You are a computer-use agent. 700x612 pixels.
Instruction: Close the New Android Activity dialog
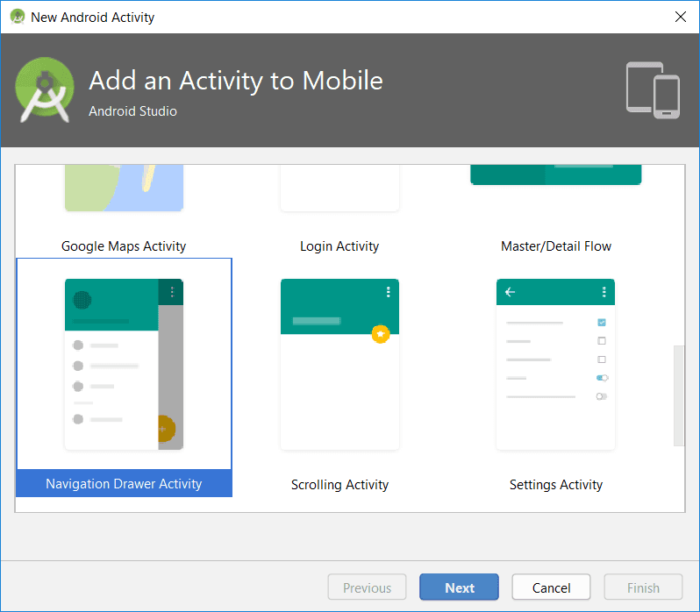pyautogui.click(x=680, y=17)
